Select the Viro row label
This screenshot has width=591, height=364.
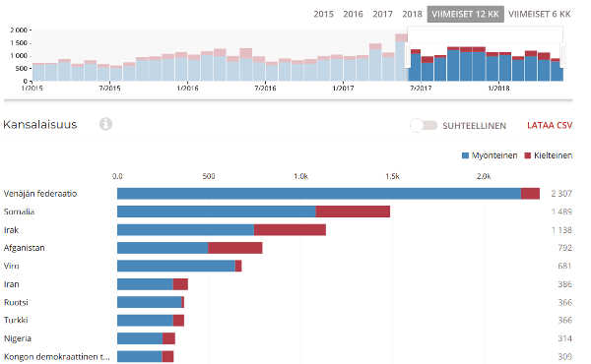tap(11, 266)
